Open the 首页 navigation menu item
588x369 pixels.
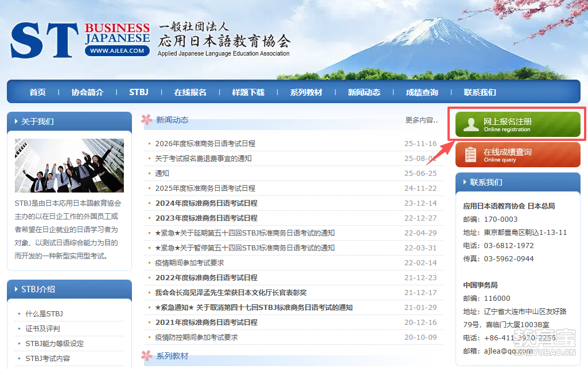pos(37,92)
